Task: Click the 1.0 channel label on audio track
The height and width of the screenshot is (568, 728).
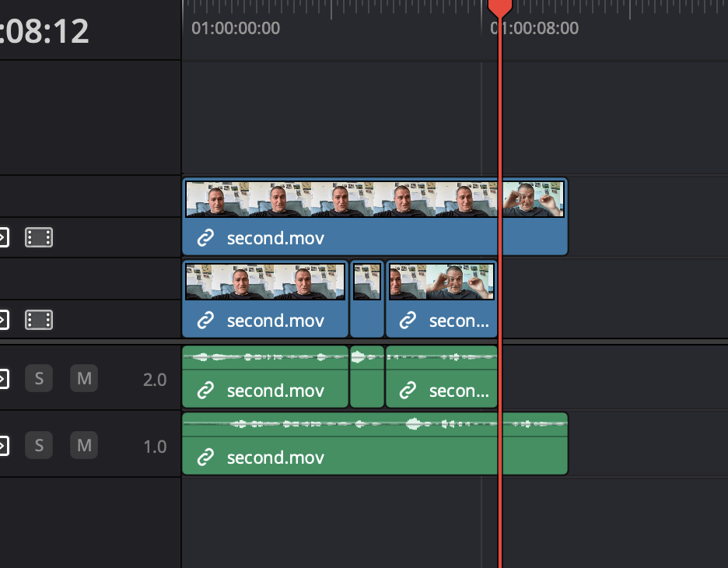Action: tap(155, 447)
